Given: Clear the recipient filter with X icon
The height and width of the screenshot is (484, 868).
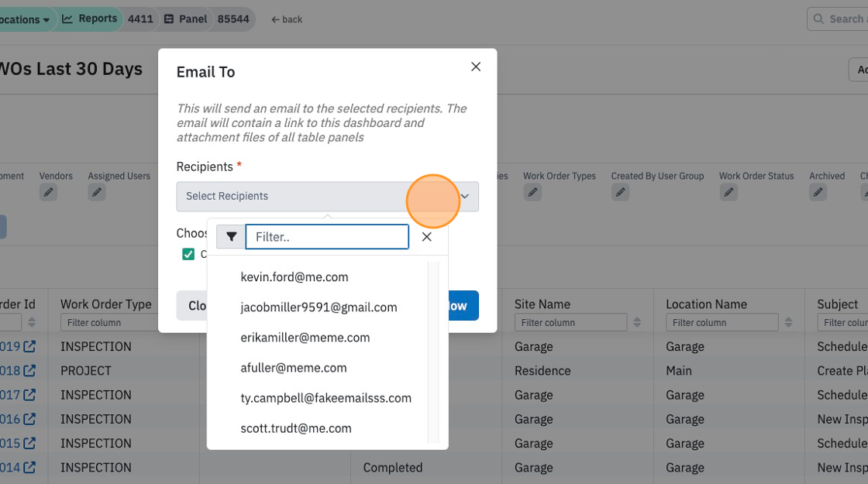Looking at the screenshot, I should pyautogui.click(x=427, y=237).
